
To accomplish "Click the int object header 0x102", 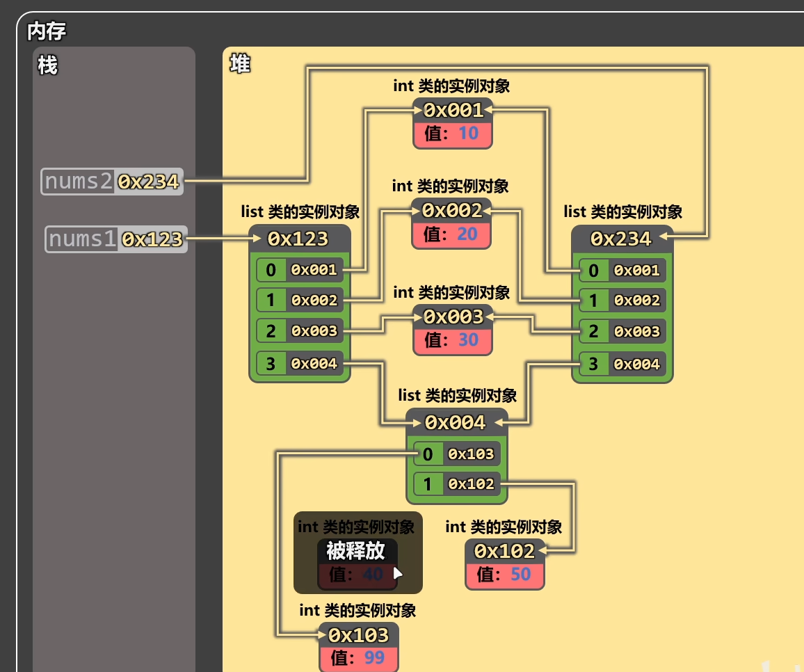I will coord(505,551).
